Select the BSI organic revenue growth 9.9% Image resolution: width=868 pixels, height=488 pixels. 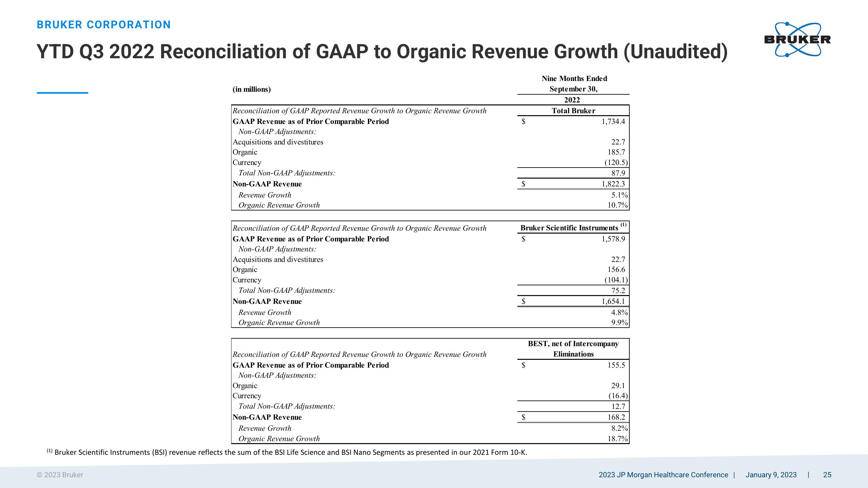tap(620, 323)
